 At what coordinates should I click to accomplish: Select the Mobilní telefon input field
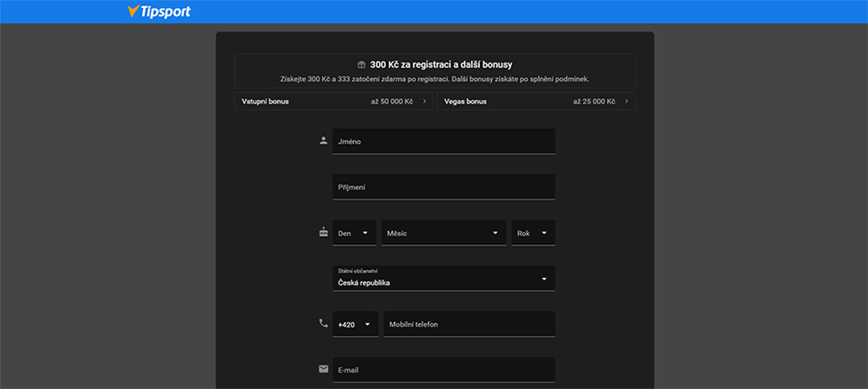469,325
